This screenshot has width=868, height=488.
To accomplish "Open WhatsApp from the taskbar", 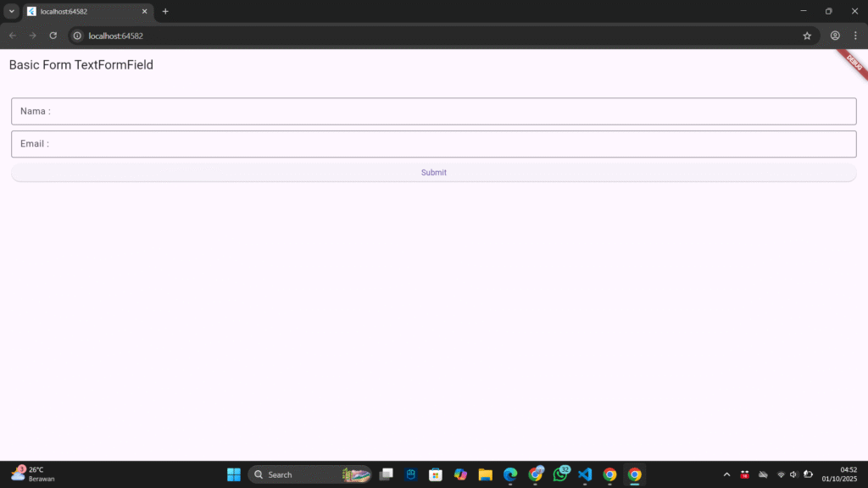I will [560, 474].
